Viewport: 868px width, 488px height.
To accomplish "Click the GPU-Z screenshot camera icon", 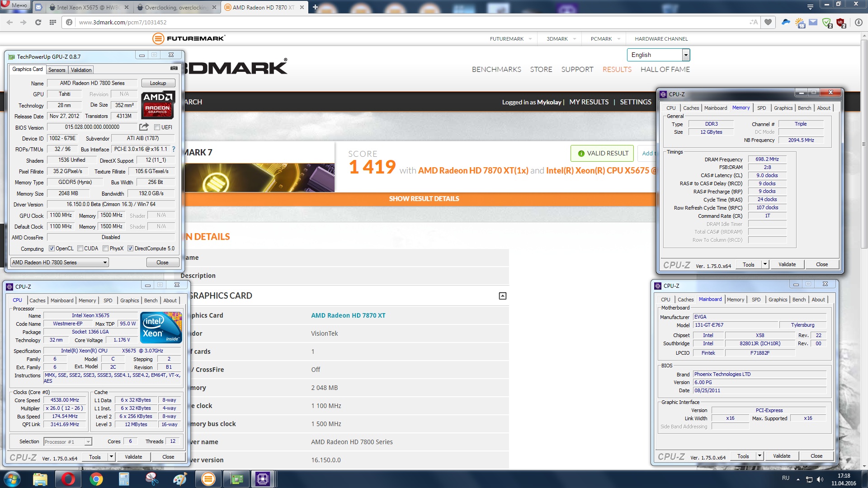I will click(x=174, y=68).
